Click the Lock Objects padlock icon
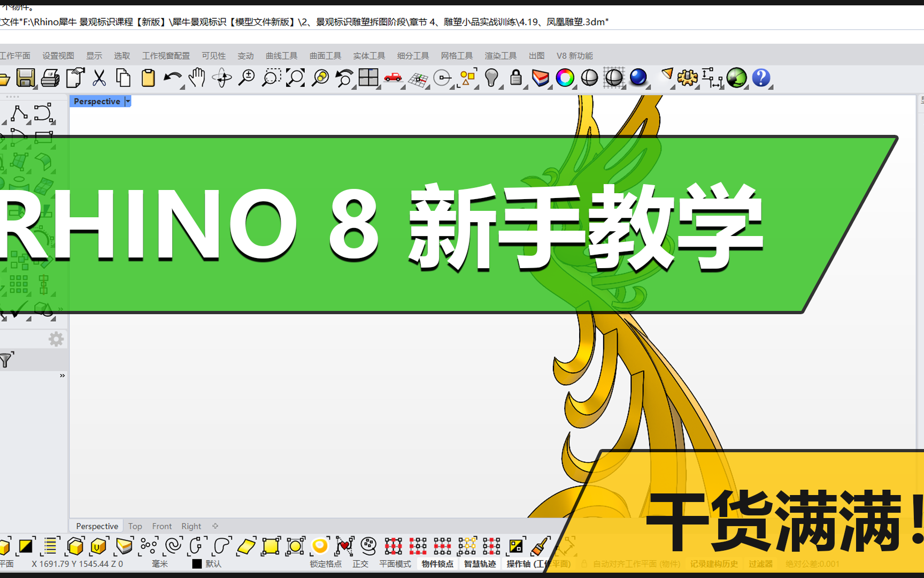The image size is (924, 578). 516,78
